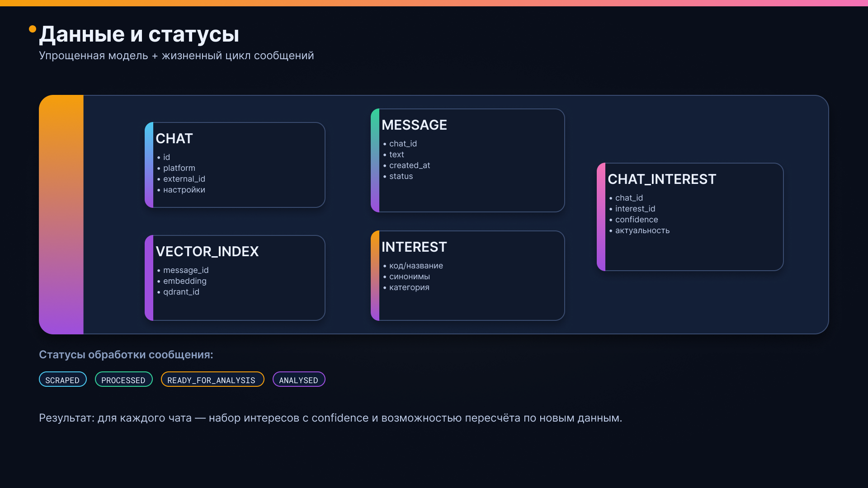This screenshot has height=488, width=868.
Task: Click the slide title 'Данные и статусы'
Action: coord(139,34)
